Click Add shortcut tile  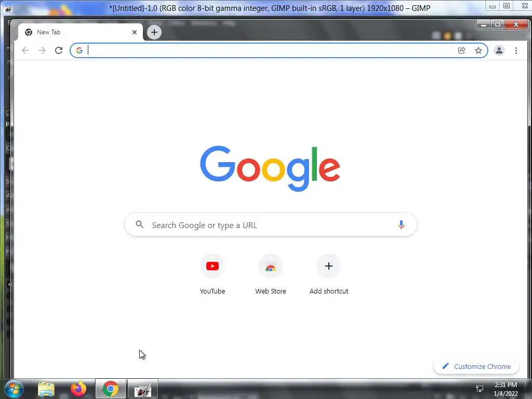329,274
